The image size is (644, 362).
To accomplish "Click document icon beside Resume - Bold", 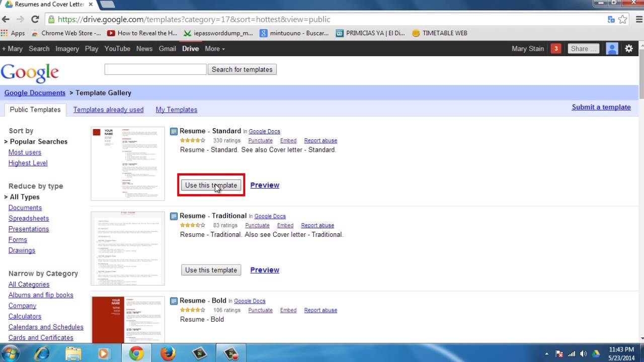I will 174,301.
